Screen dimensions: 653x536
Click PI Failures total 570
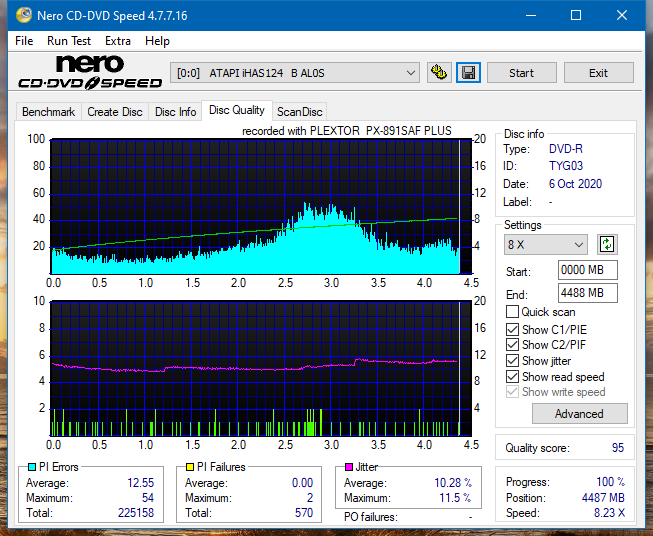click(304, 513)
